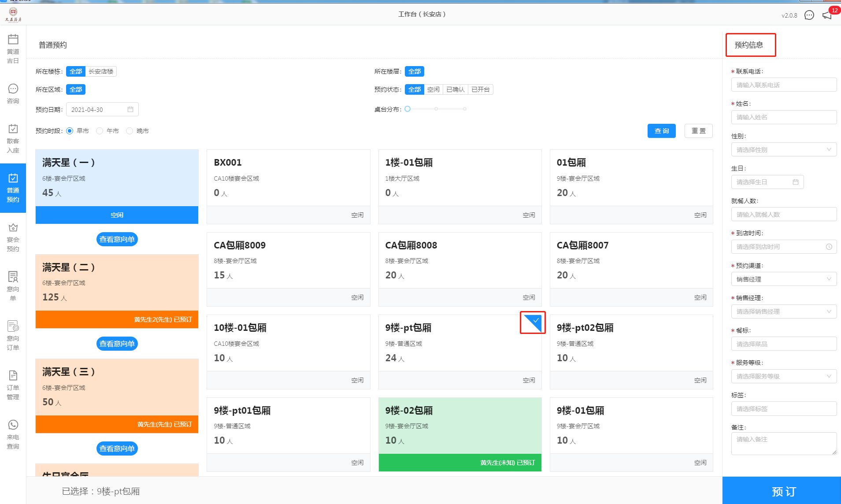The width and height of the screenshot is (841, 504).
Task: Select the 01包厢 table card
Action: (x=631, y=187)
